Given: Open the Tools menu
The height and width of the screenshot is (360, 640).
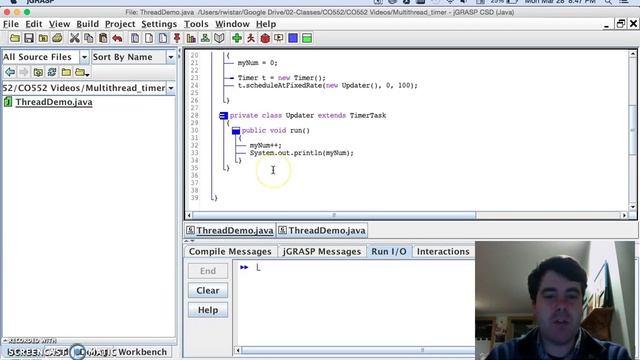Looking at the screenshot, I should pos(196,24).
